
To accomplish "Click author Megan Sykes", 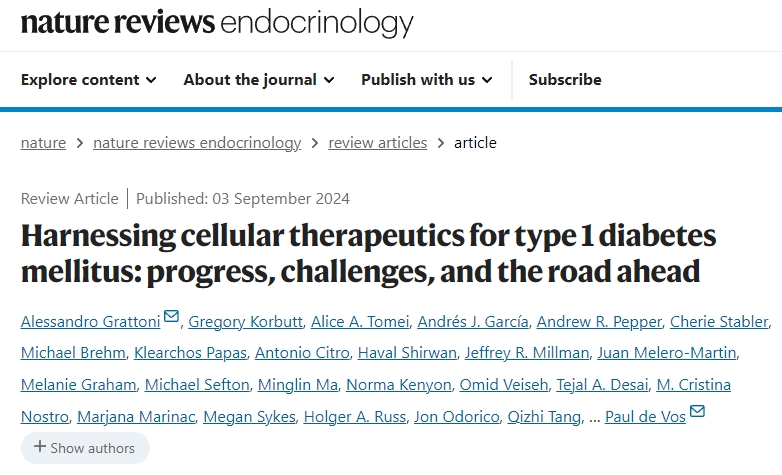I will (254, 417).
